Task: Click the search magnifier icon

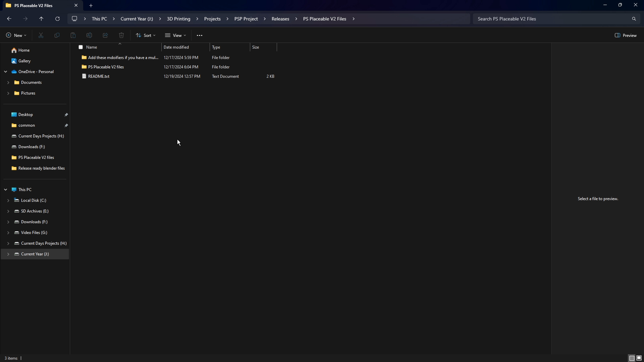Action: 634,19
